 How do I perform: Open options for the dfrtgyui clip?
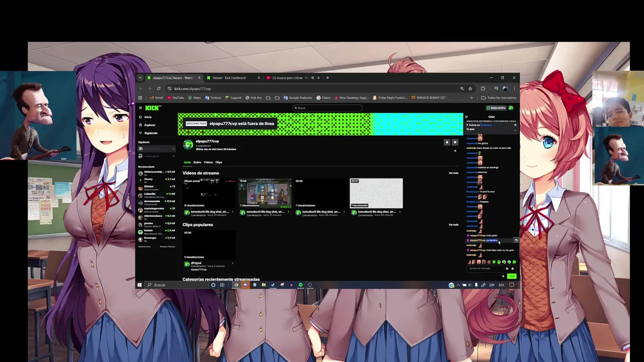pyautogui.click(x=232, y=263)
